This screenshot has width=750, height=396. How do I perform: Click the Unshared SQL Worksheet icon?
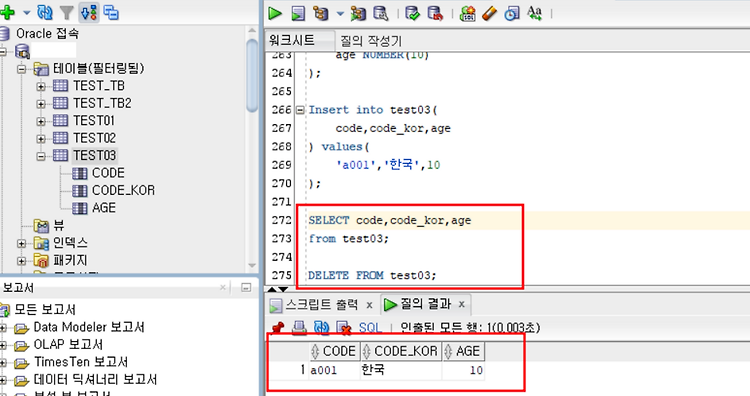tap(467, 13)
